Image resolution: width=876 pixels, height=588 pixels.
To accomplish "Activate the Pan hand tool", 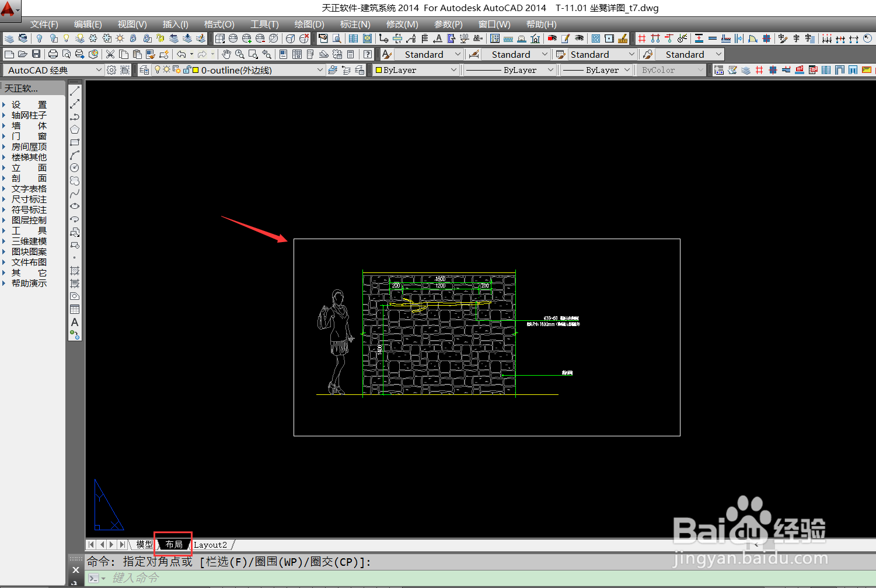I will [x=226, y=54].
